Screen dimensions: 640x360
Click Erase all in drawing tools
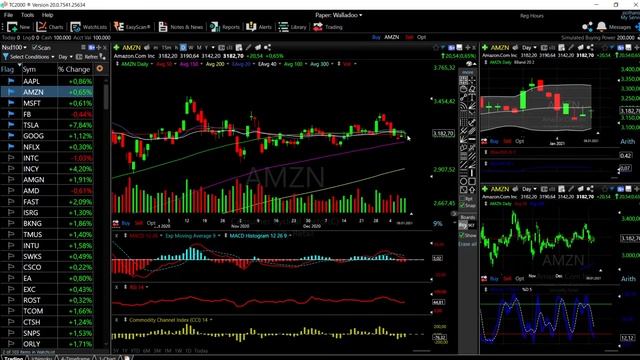[467, 244]
